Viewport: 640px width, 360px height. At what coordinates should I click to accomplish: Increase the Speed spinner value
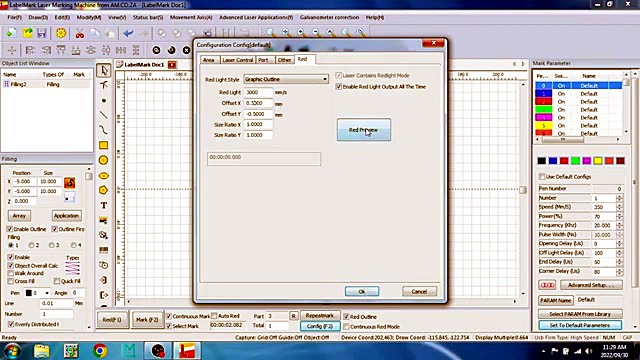click(x=619, y=205)
